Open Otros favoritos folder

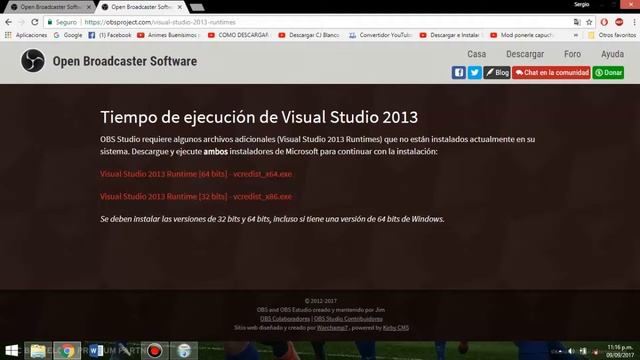click(612, 35)
